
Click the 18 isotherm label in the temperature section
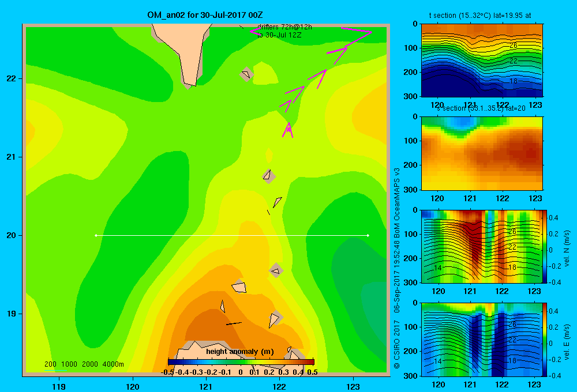click(x=514, y=81)
